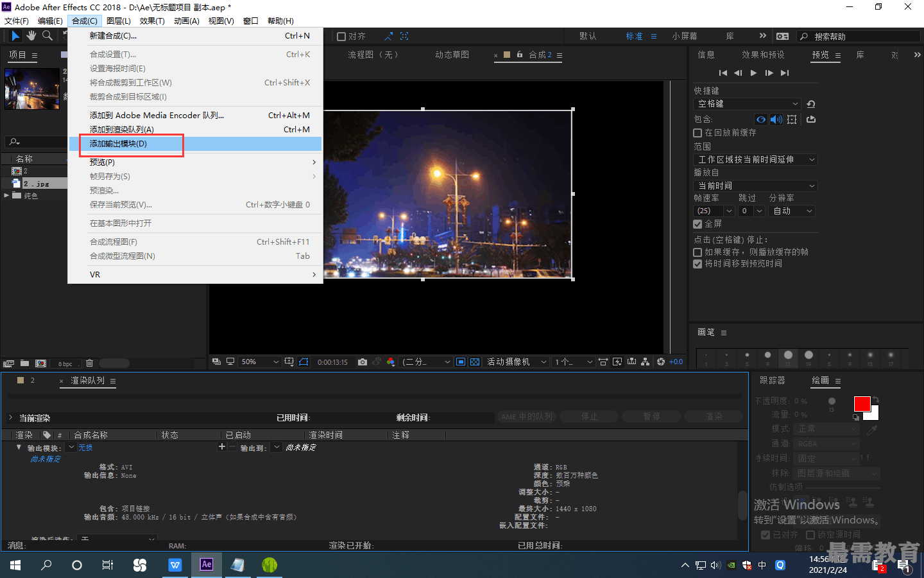924x578 pixels.
Task: Click the 无损 output module link
Action: (85, 448)
